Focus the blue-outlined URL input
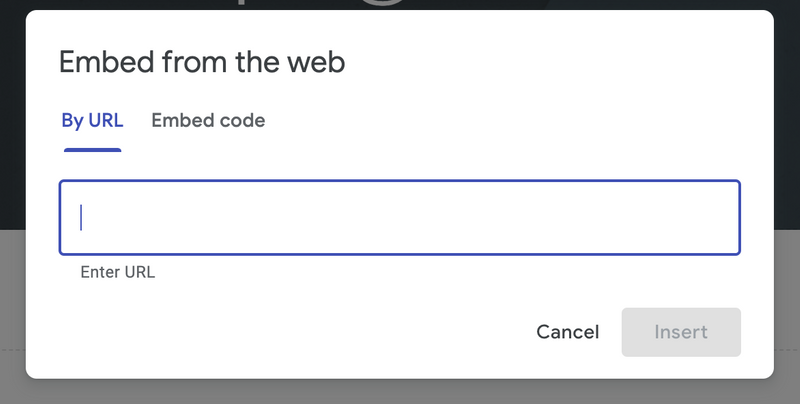Screen dimensions: 800x404 click(399, 217)
